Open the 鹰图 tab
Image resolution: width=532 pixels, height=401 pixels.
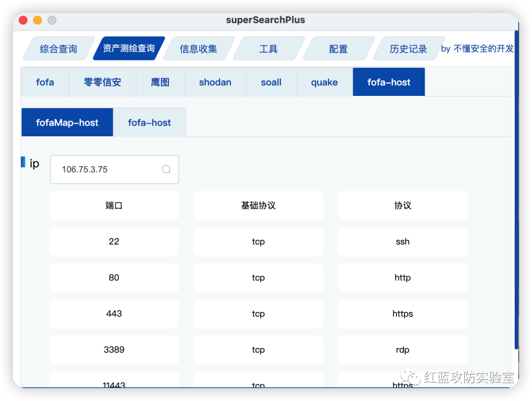point(160,82)
